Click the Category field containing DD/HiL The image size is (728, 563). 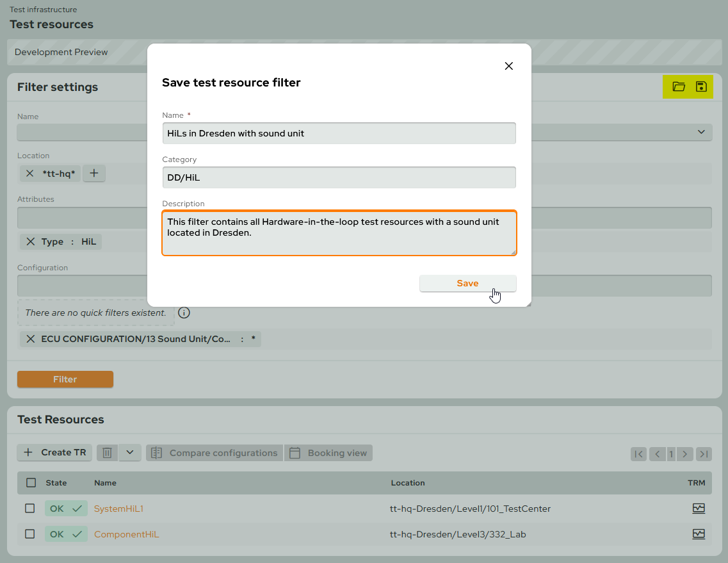point(339,177)
